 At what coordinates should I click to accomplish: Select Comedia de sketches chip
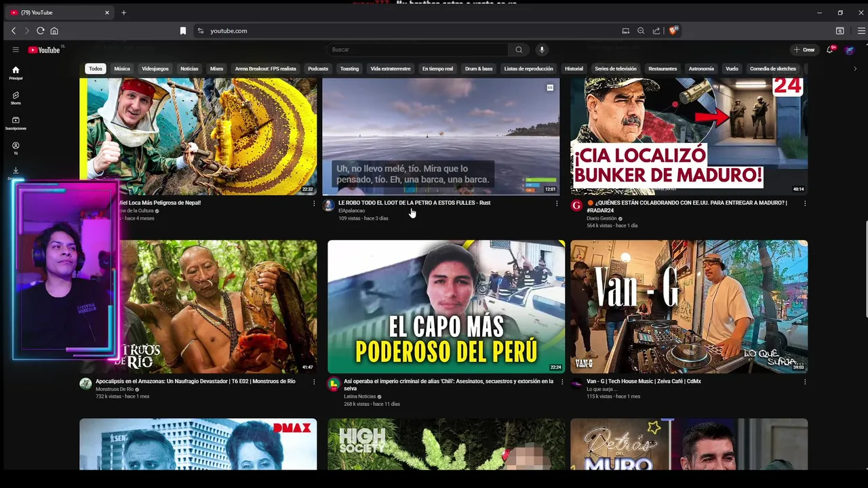click(x=773, y=68)
